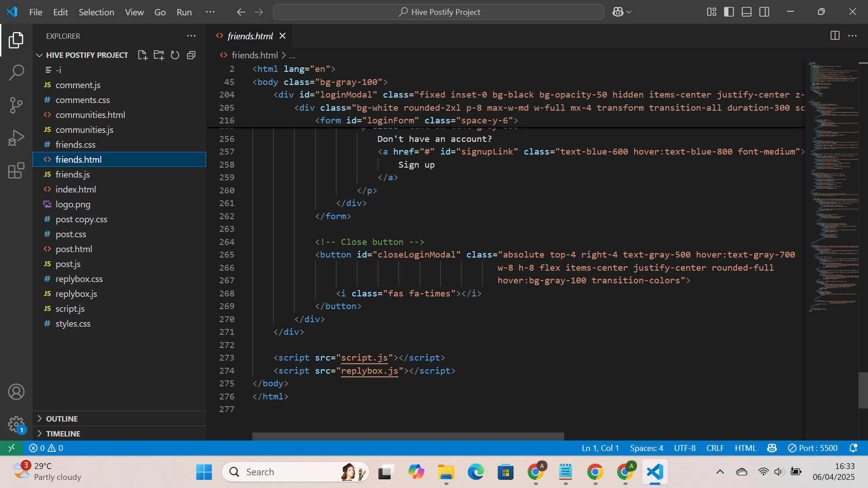Collapse all folders in Explorer
The width and height of the screenshot is (868, 488).
tap(191, 55)
